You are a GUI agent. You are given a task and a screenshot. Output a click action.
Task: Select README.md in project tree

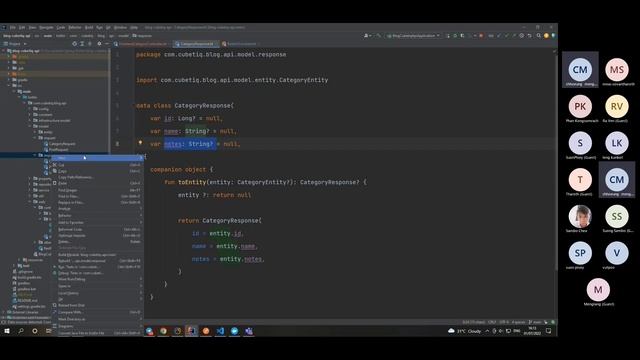click(25, 300)
